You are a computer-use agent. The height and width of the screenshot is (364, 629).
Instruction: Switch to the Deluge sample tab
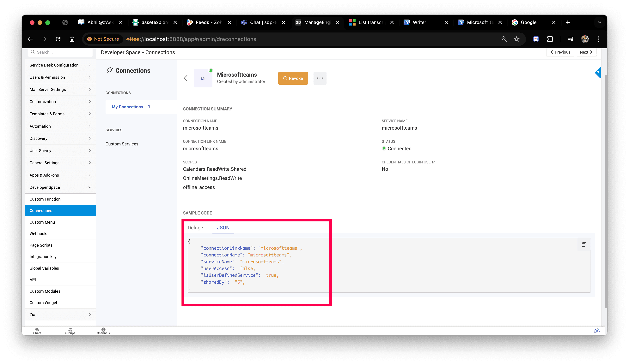coord(195,228)
